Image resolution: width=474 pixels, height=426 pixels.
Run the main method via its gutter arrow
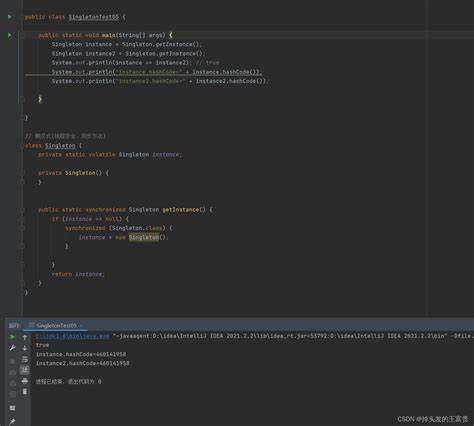point(10,35)
